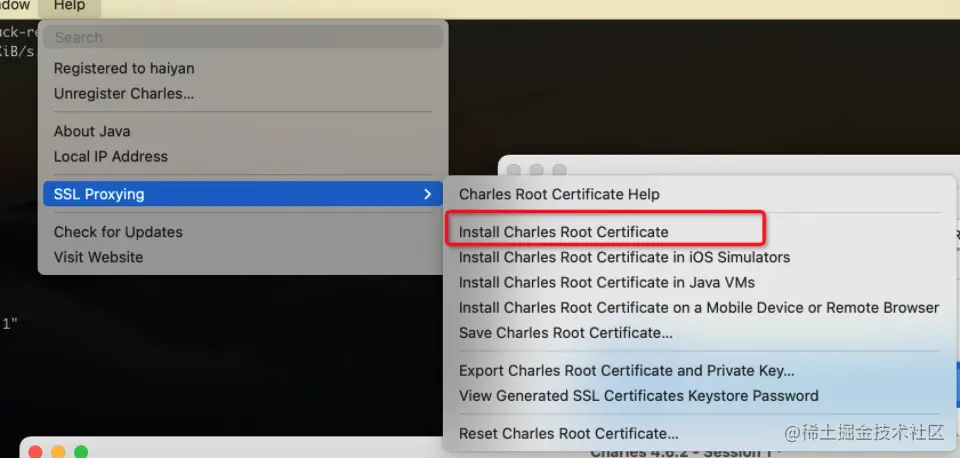The height and width of the screenshot is (458, 960).
Task: Choose Install Charles Root Certificate
Action: pos(699,232)
